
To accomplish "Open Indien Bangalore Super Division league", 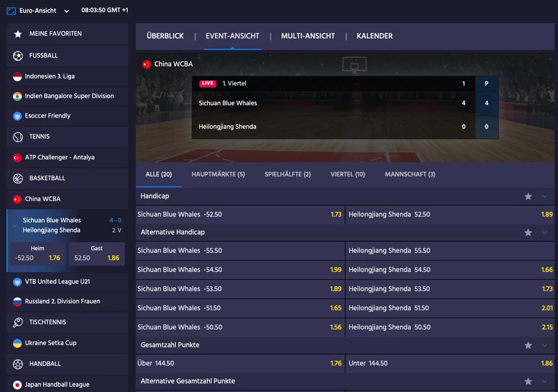I will (68, 96).
